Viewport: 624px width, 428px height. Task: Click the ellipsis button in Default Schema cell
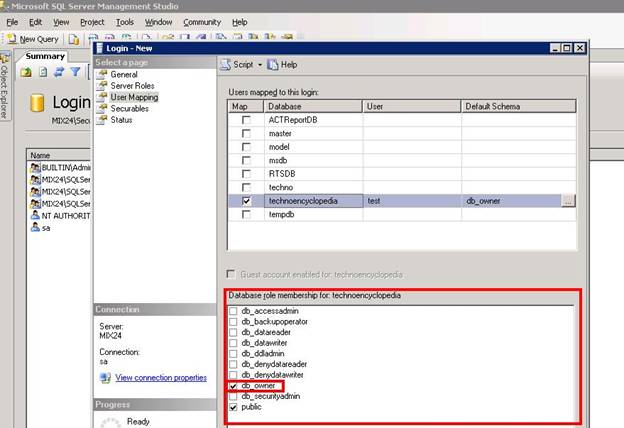(x=568, y=201)
